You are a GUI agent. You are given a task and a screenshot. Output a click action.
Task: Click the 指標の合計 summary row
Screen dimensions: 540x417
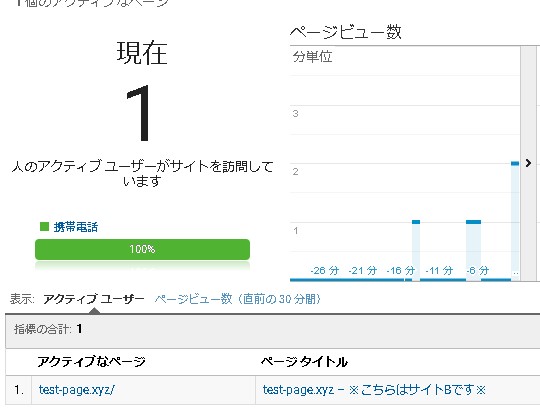click(272, 330)
